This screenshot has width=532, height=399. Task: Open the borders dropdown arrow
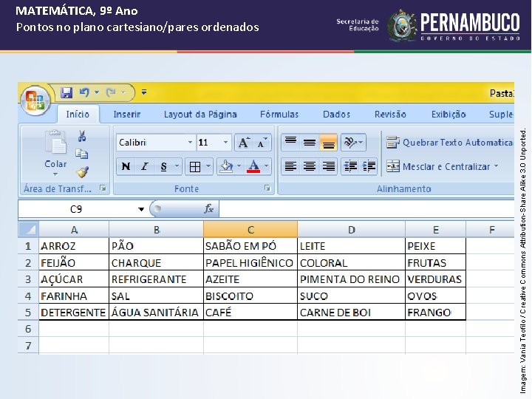tap(208, 166)
